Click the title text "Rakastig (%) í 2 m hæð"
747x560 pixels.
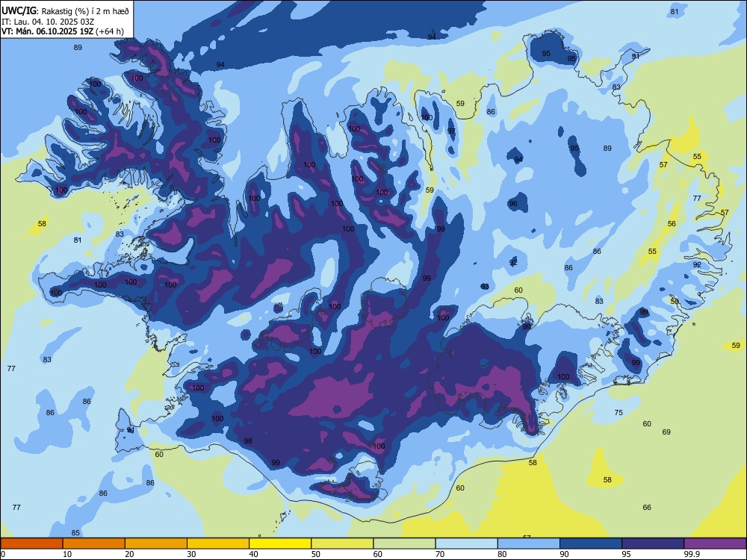[x=85, y=11]
